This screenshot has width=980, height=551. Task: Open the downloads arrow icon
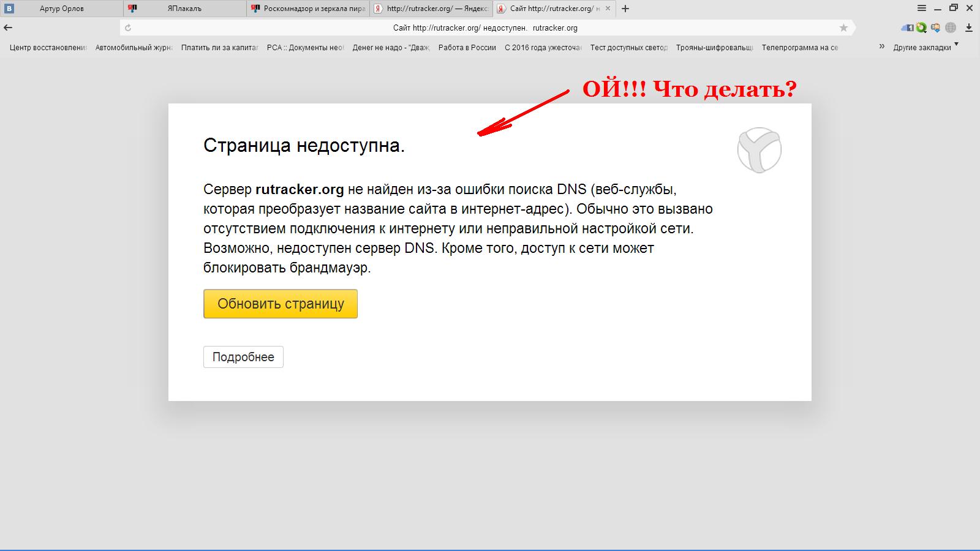click(x=969, y=28)
